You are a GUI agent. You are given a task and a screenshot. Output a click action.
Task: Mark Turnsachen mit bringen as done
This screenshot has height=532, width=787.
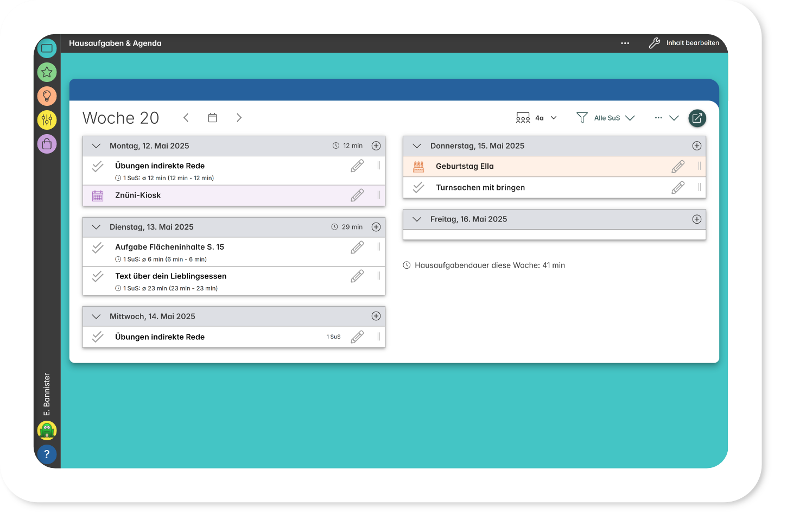[x=418, y=188]
